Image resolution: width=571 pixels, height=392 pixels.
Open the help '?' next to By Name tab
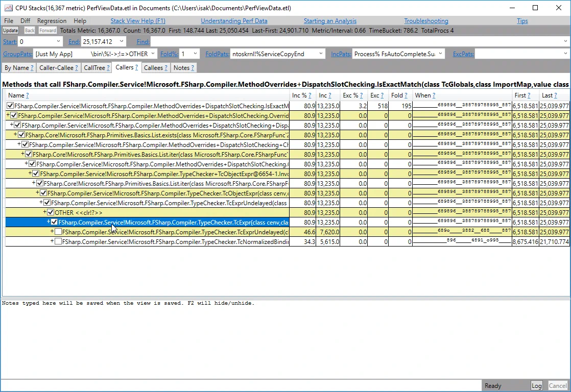click(x=32, y=68)
